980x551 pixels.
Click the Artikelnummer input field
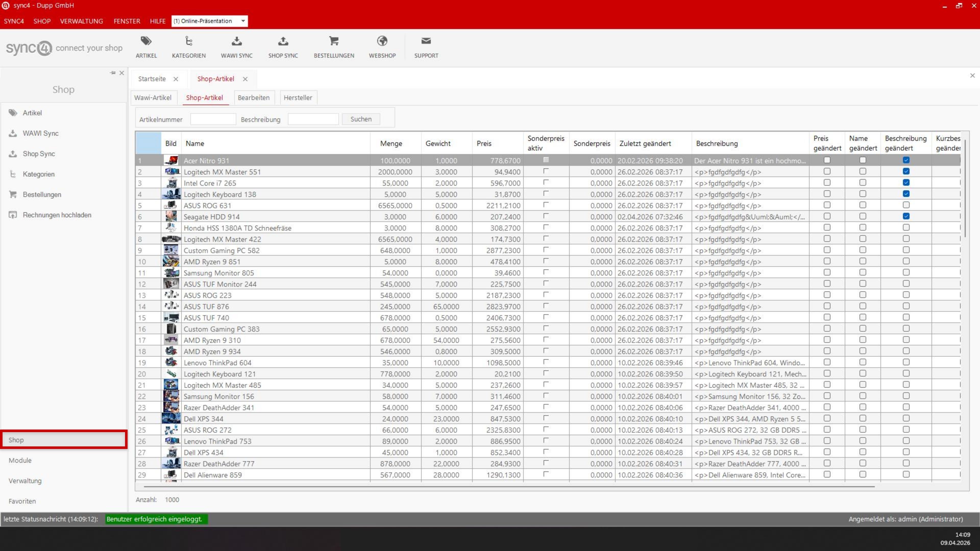click(x=213, y=119)
